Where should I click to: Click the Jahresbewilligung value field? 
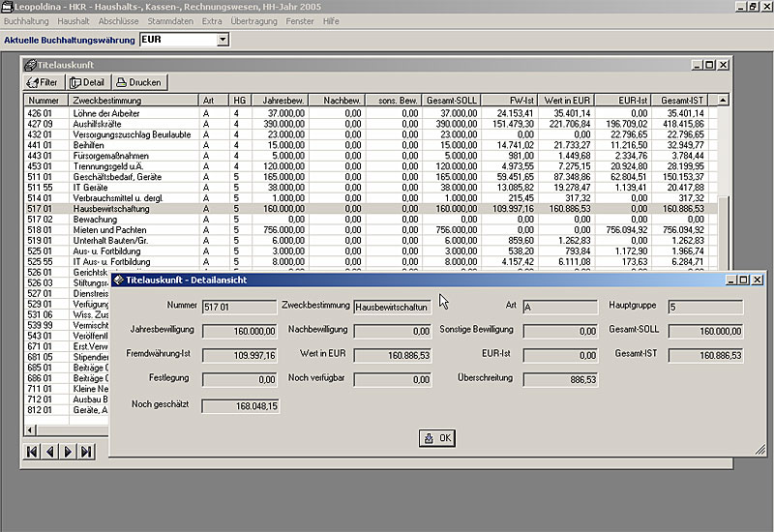coord(239,331)
